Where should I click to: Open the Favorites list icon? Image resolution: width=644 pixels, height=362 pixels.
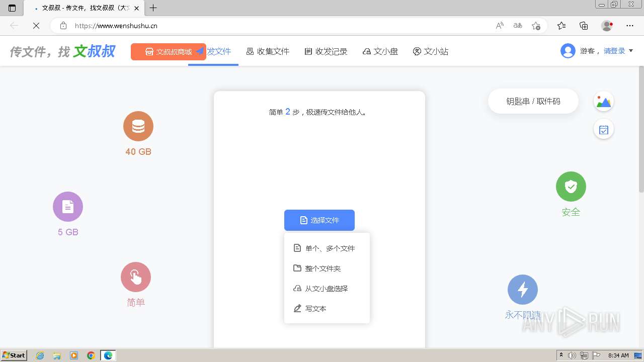(x=561, y=26)
